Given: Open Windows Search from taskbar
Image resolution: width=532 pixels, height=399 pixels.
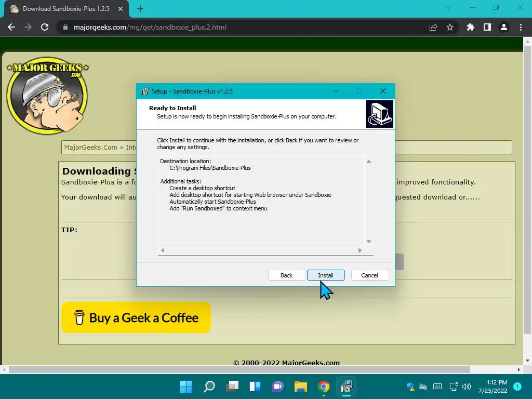Looking at the screenshot, I should 209,387.
